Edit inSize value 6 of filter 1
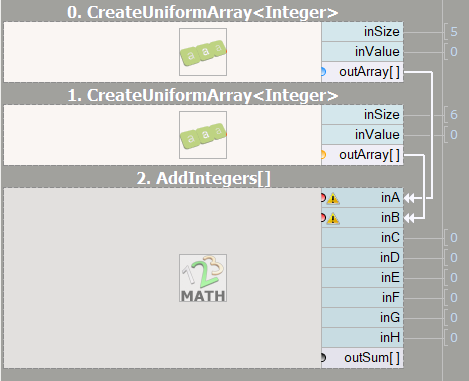Viewport: 469px width, 381px height. pyautogui.click(x=454, y=115)
